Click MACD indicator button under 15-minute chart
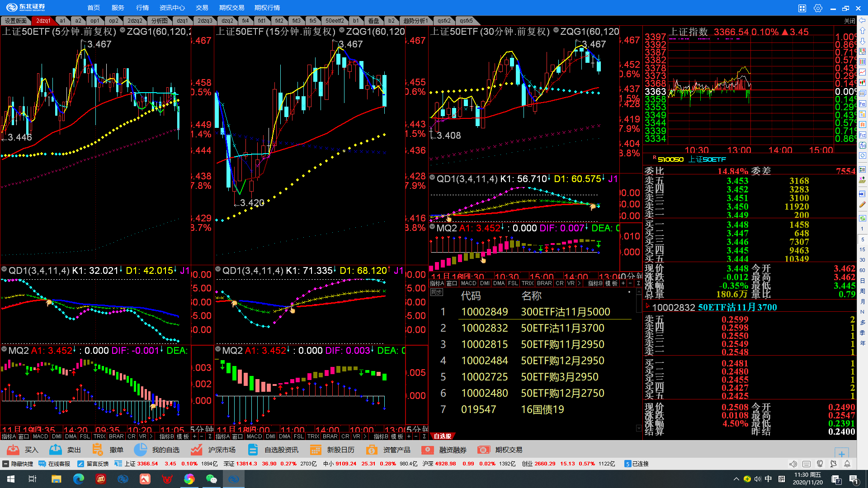The height and width of the screenshot is (488, 868). pos(254,436)
